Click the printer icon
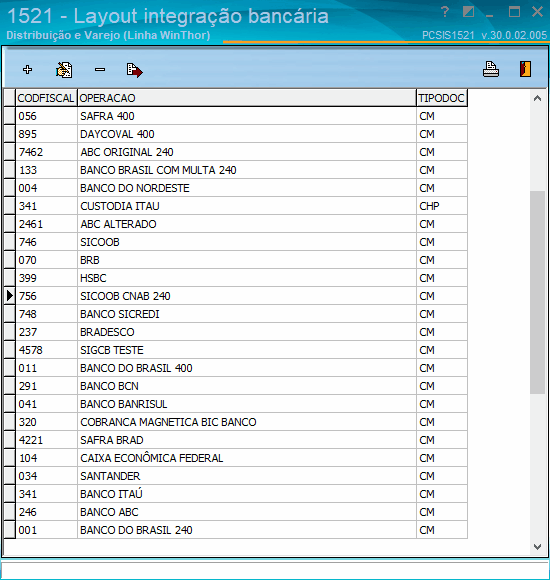 [491, 69]
